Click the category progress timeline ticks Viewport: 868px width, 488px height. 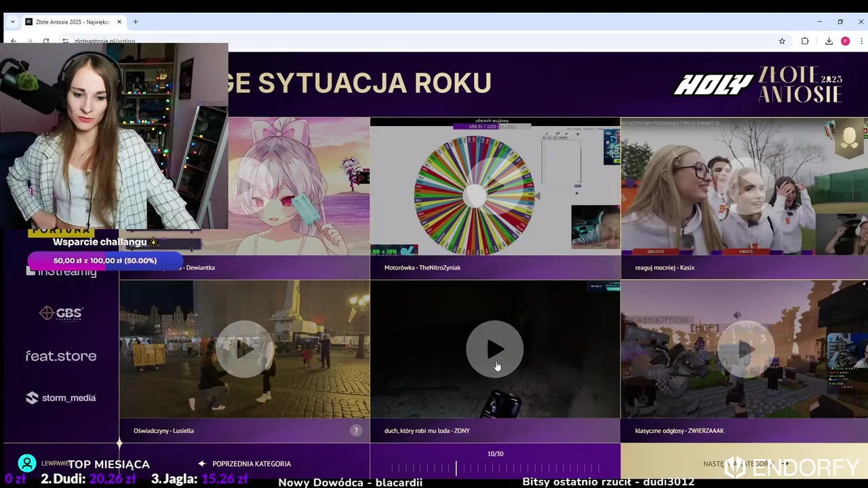tap(495, 468)
